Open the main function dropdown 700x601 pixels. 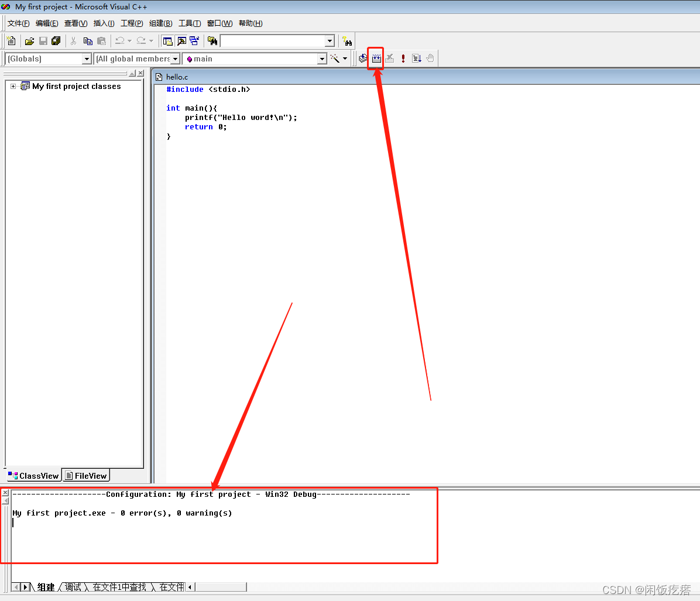coord(322,59)
